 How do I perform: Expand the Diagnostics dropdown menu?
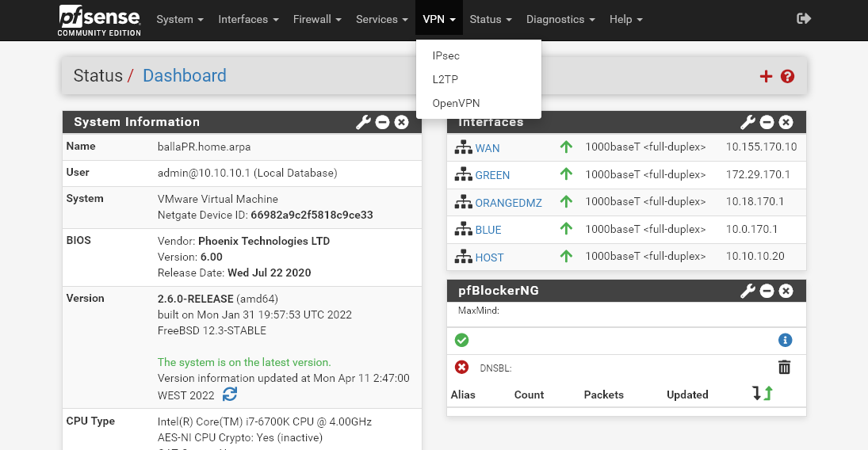560,19
